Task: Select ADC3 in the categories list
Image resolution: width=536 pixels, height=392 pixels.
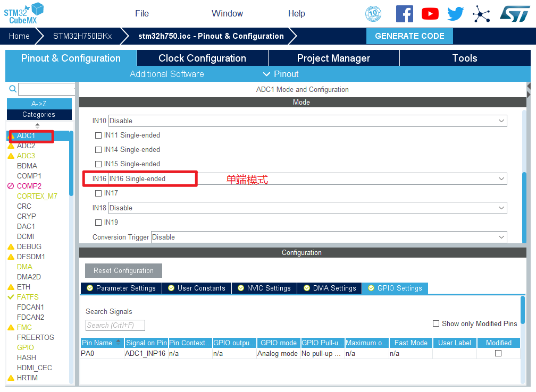Action: click(26, 156)
